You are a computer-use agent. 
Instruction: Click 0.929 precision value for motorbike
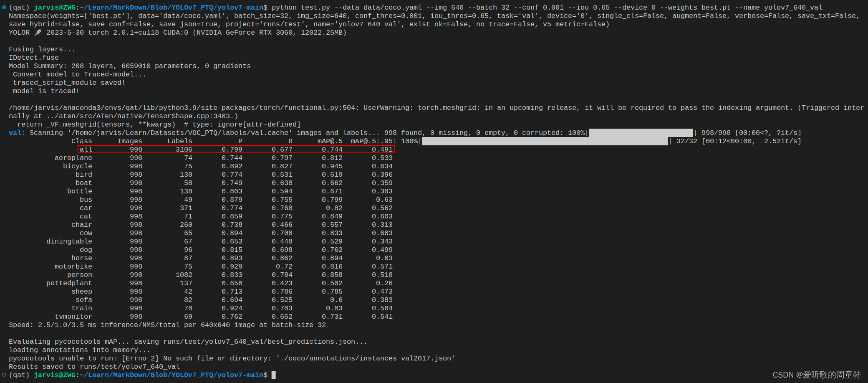coord(232,266)
